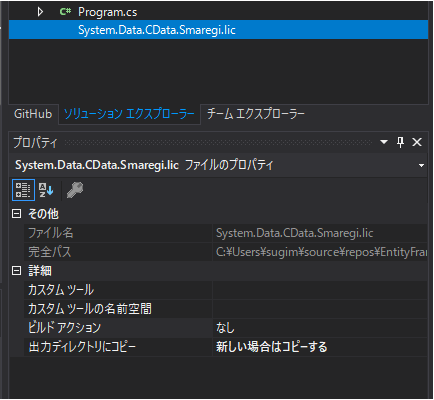
Task: Open the チーム エクスプローラー tab
Action: pyautogui.click(x=256, y=114)
